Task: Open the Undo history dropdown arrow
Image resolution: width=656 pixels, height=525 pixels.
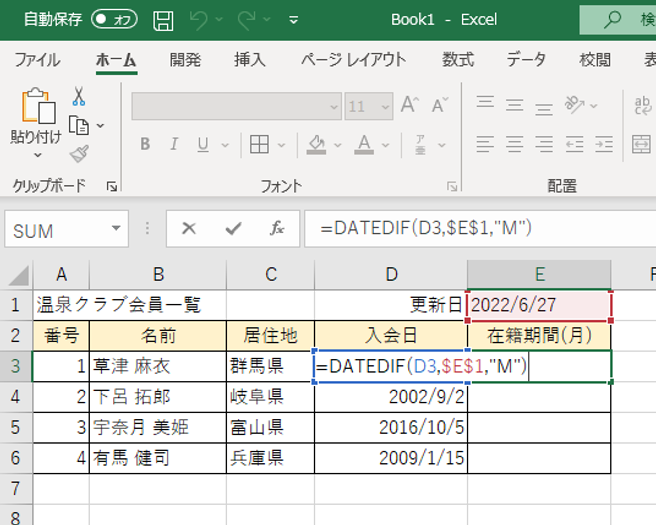Action: point(219,20)
